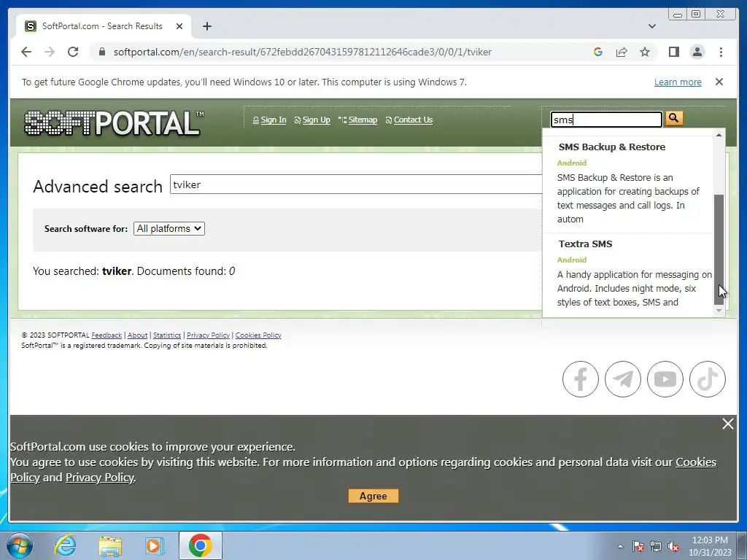Open Windows Explorer from the taskbar
This screenshot has width=747, height=560.
click(x=110, y=545)
